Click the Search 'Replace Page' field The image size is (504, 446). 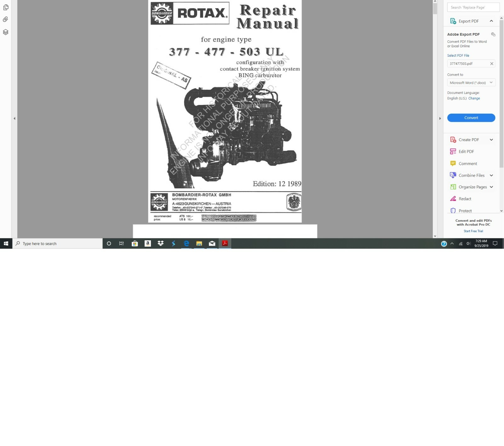473,7
